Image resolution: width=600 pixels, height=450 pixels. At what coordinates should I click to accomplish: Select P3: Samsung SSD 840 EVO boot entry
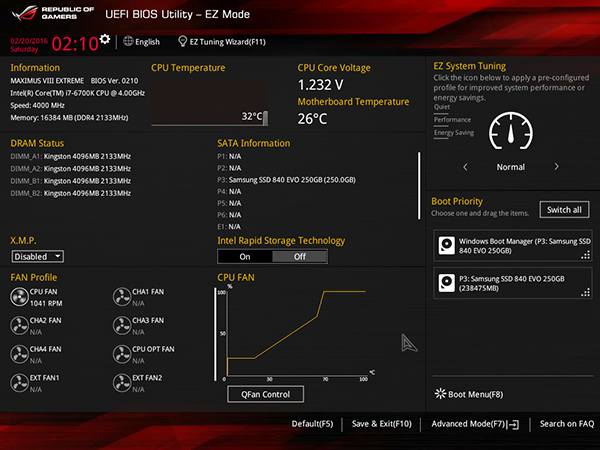point(513,283)
